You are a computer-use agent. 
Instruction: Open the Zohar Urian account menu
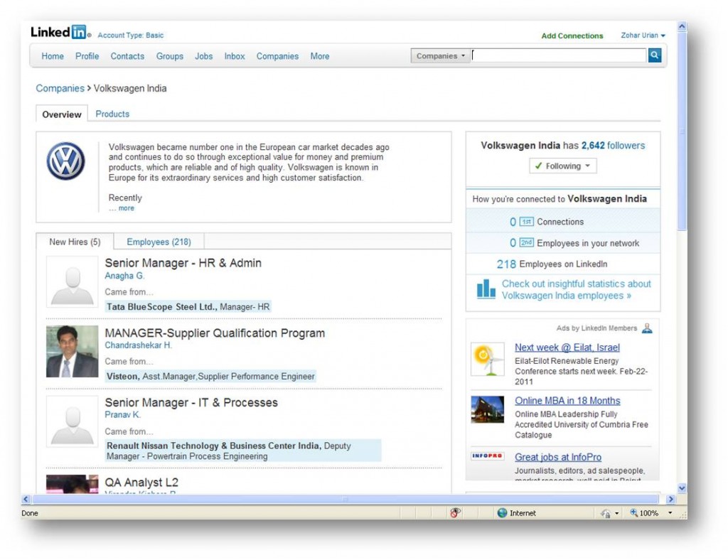(x=643, y=36)
